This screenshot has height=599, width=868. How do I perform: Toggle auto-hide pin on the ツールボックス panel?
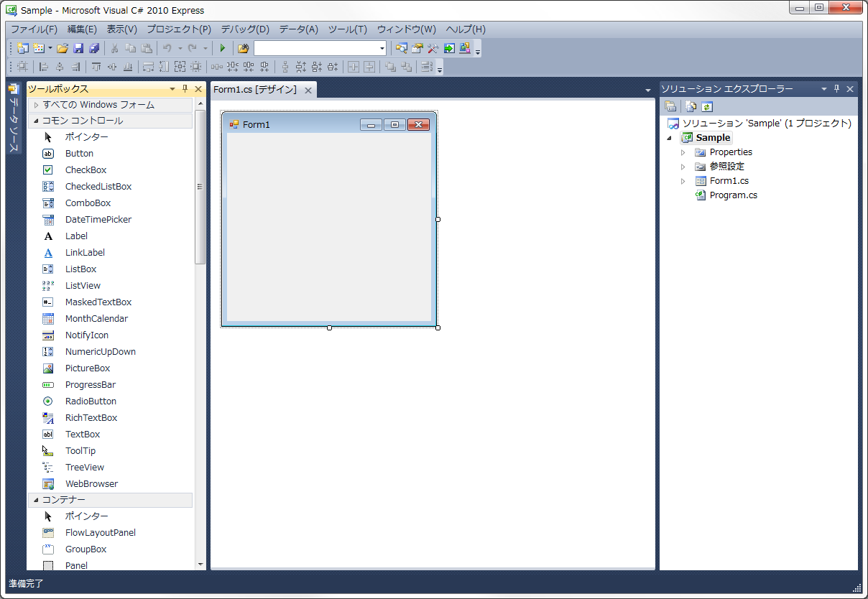tap(185, 89)
